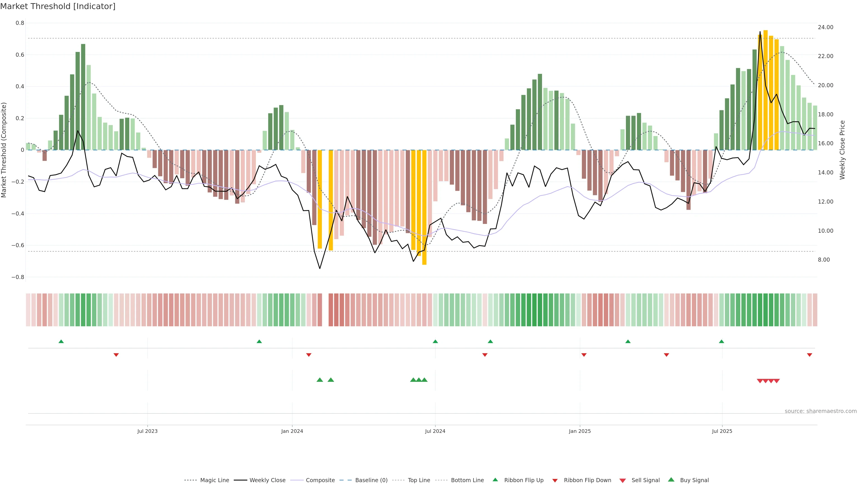Click the sharemaestro.com source text
Image resolution: width=868 pixels, height=488 pixels.
point(821,411)
